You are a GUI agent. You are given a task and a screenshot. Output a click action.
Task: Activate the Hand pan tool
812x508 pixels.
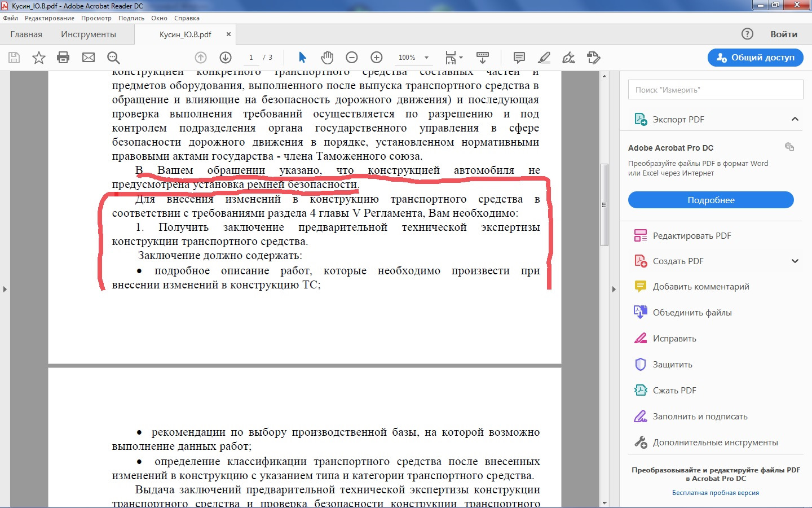327,58
